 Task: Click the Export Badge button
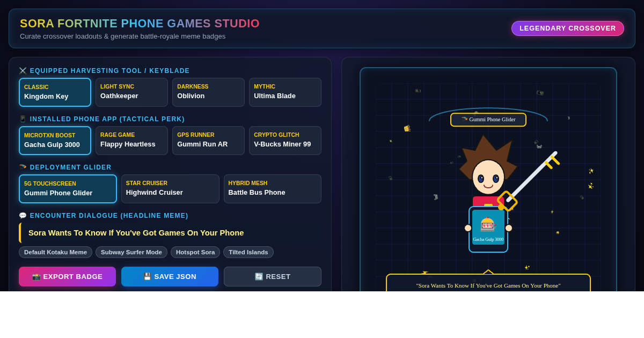coord(67,276)
